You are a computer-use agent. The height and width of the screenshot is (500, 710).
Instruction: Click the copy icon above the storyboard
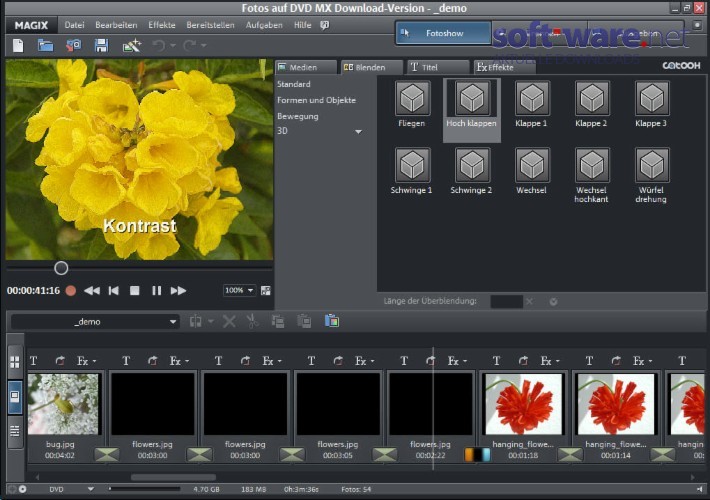pos(278,321)
